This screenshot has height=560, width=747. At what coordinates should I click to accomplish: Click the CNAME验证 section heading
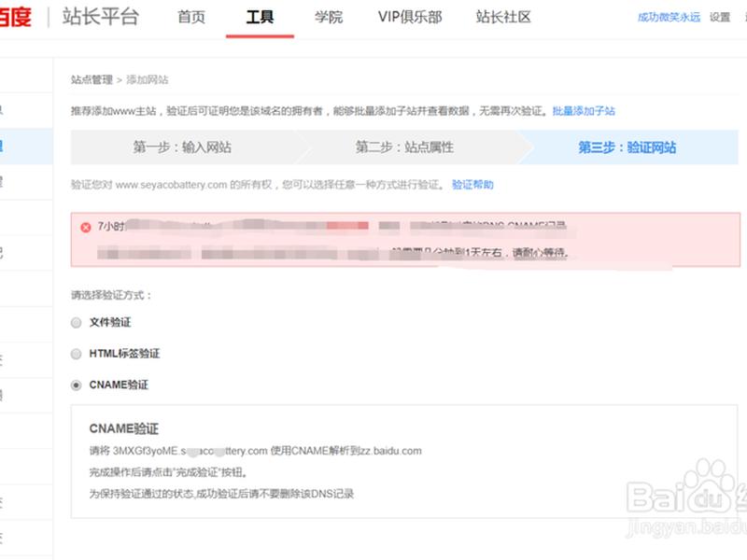[124, 428]
